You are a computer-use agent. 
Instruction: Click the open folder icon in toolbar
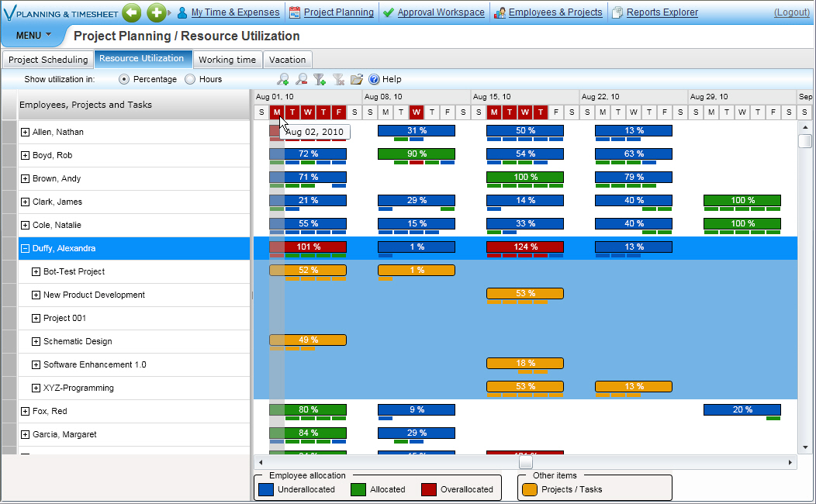pyautogui.click(x=357, y=79)
